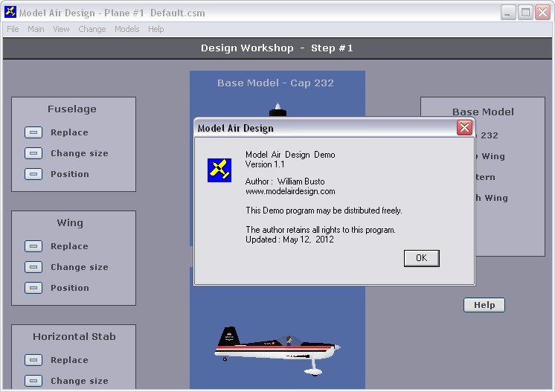Click 'Change size' label under Fuselage

click(x=80, y=153)
